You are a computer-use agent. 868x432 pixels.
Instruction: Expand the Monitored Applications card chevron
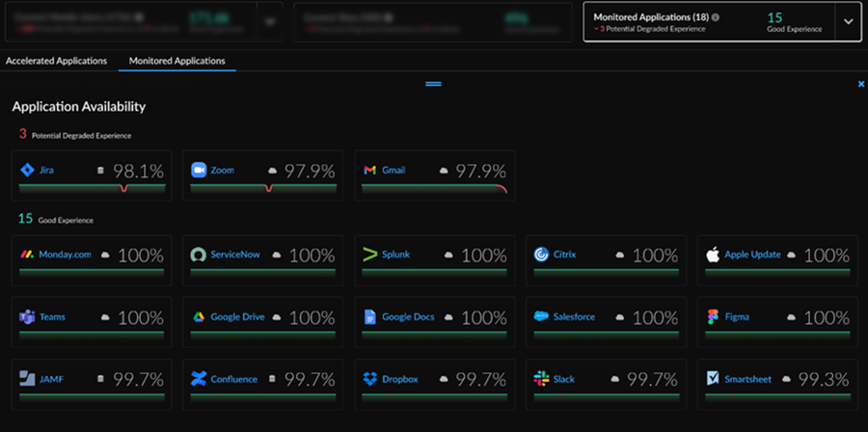[848, 21]
